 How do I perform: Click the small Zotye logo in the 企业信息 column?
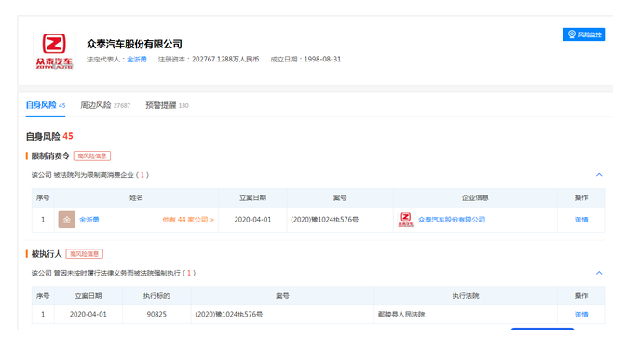pos(405,220)
